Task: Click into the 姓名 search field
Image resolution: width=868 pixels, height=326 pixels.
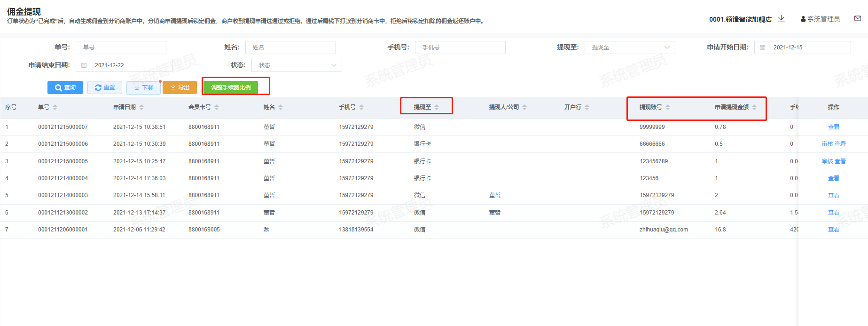Action: pyautogui.click(x=290, y=48)
